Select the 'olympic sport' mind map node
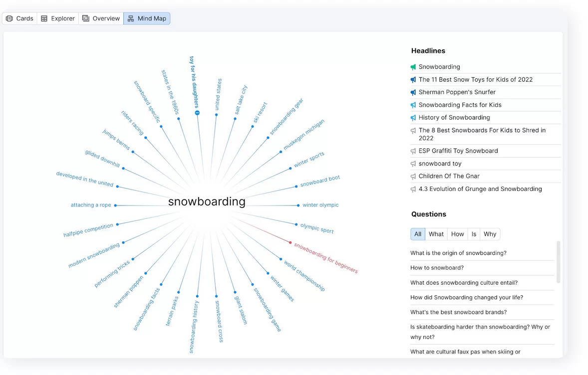The height and width of the screenshot is (375, 588). coord(317,228)
